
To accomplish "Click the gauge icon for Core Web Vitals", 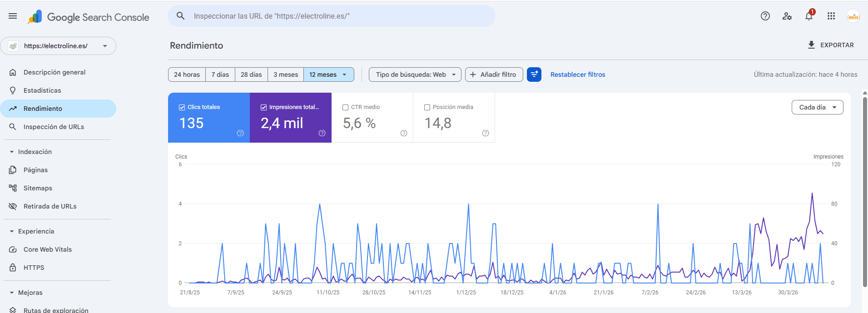I will pyautogui.click(x=13, y=249).
